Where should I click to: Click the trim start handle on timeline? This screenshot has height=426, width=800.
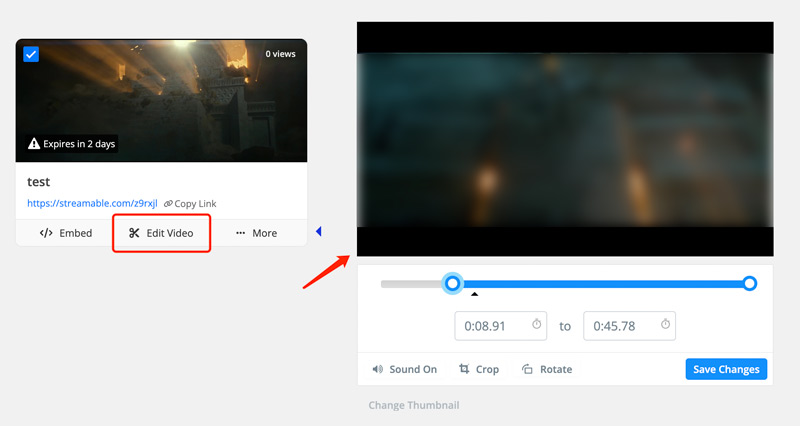(452, 283)
